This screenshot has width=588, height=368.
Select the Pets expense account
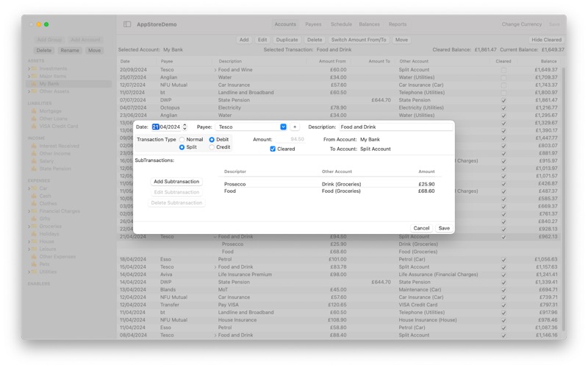[x=44, y=264]
